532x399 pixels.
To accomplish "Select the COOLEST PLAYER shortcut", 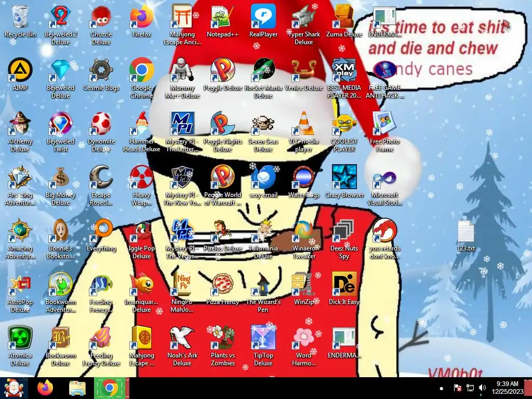I will [344, 131].
